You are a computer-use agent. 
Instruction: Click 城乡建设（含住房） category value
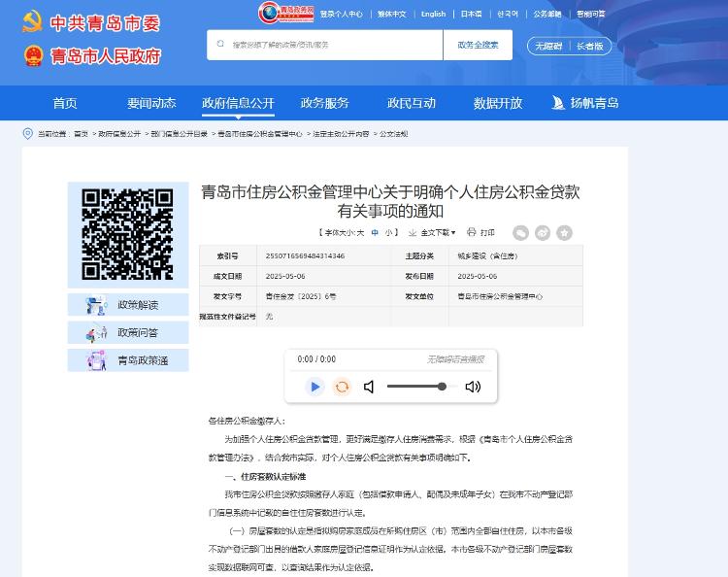click(x=487, y=256)
